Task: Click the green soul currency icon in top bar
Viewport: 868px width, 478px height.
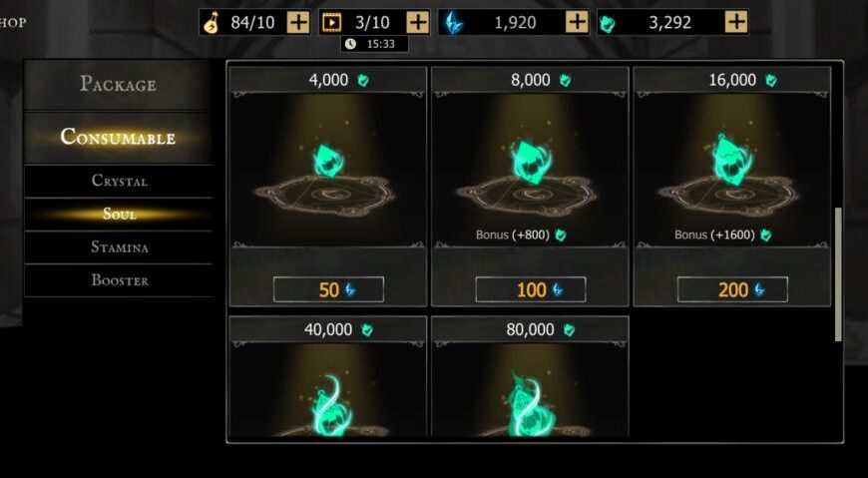Action: (608, 23)
